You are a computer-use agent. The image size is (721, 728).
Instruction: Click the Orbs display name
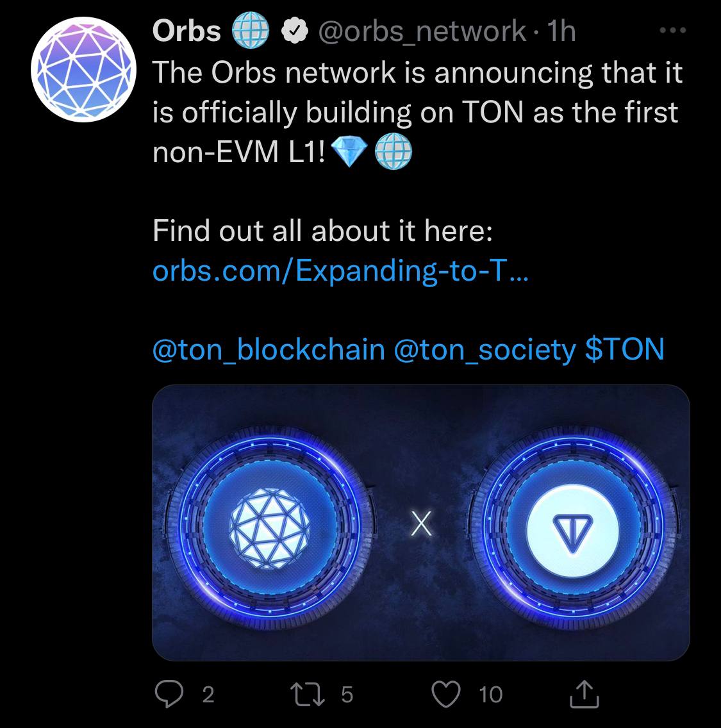186,31
